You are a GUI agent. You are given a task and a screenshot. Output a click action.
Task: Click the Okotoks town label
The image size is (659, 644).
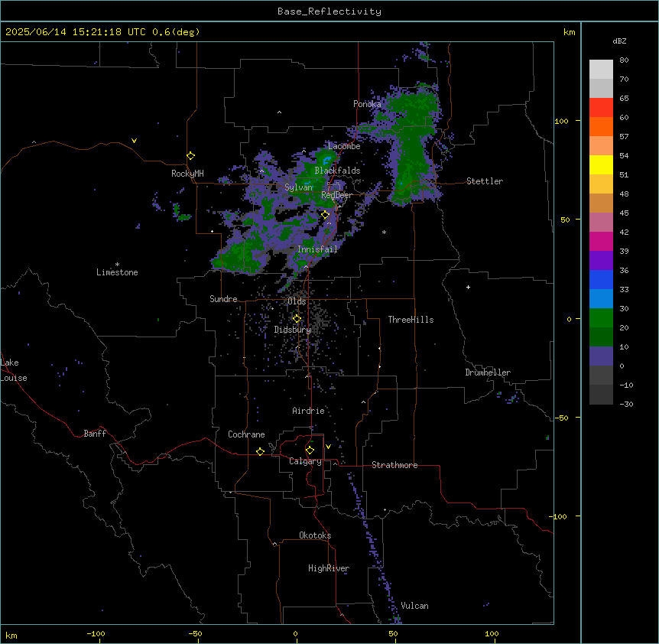[315, 535]
